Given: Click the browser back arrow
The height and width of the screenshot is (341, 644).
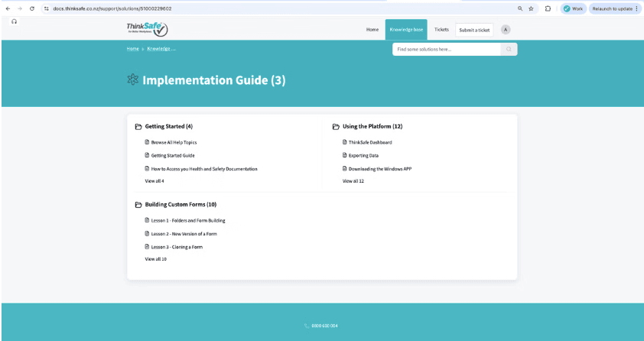Looking at the screenshot, I should pos(8,8).
